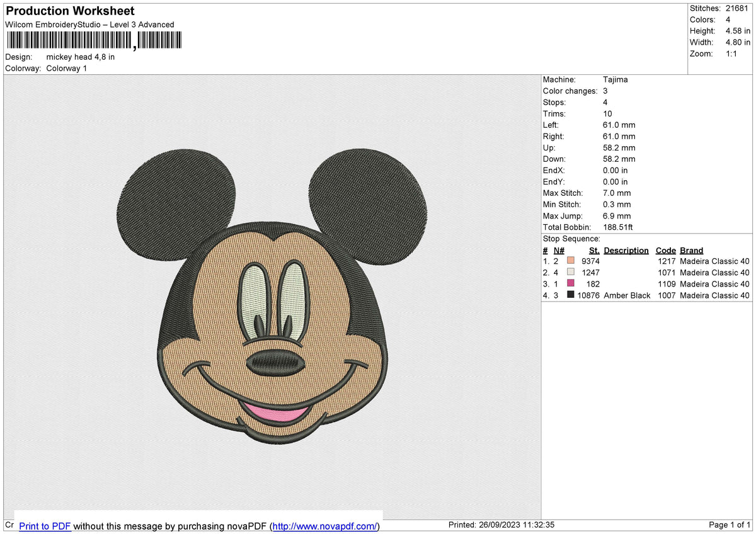Click the stitch count 10876

click(x=588, y=295)
